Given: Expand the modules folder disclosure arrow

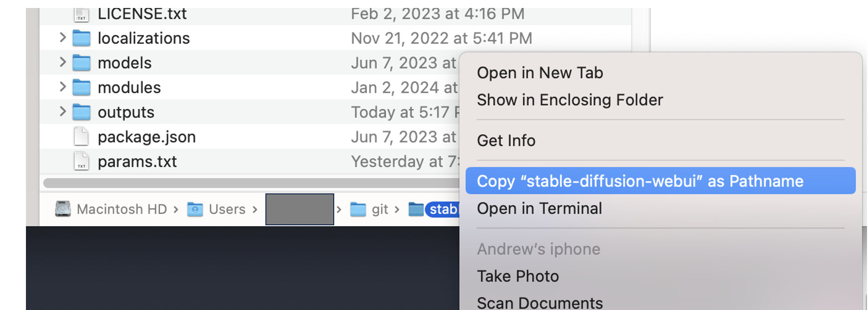Looking at the screenshot, I should point(62,87).
